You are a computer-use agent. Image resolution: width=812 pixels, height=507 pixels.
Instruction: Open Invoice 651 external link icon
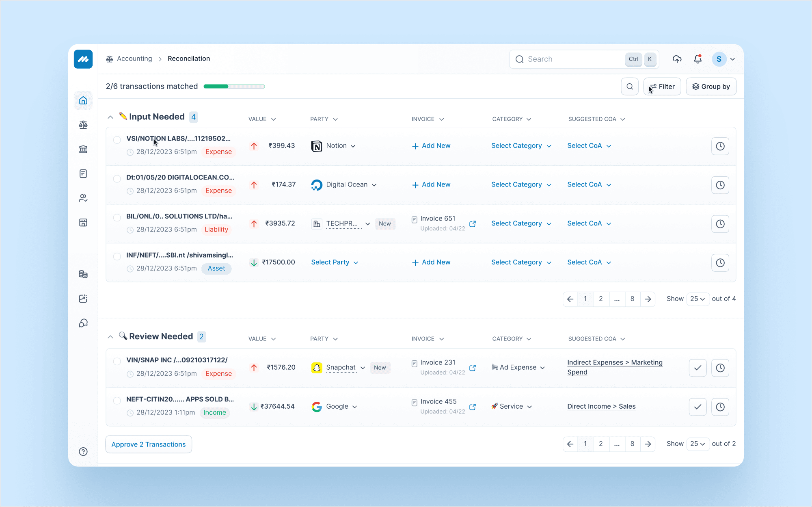(473, 224)
